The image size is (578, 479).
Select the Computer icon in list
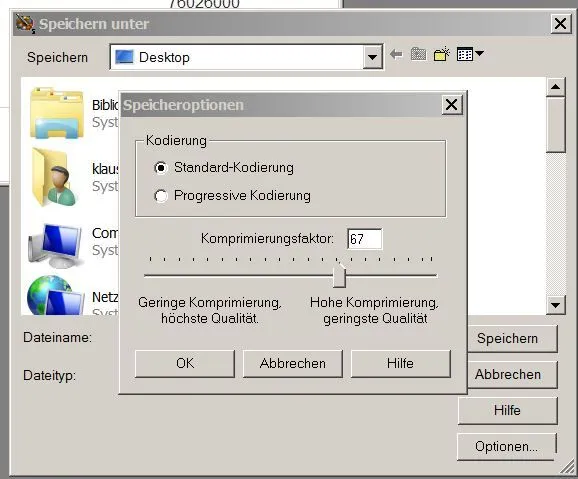(56, 245)
